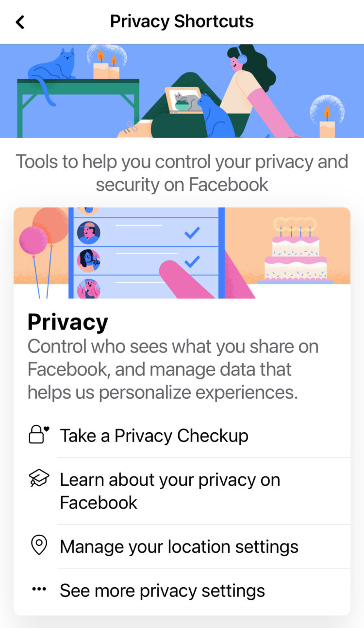
Task: Click the pink balloon in the Privacy card
Action: 33,240
